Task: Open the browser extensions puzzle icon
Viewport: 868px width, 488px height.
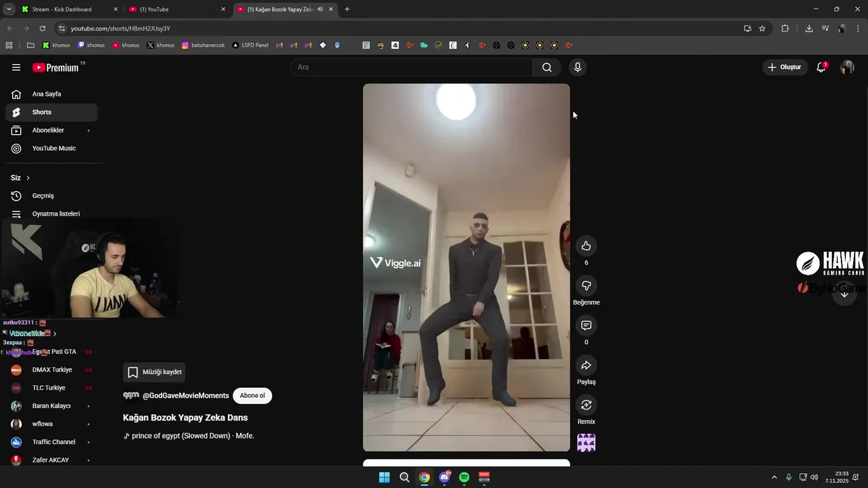Action: 785,28
